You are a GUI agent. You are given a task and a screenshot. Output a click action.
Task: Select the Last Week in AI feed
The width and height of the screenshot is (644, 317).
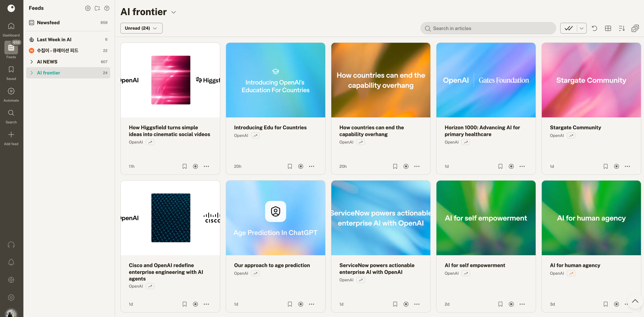click(68, 40)
